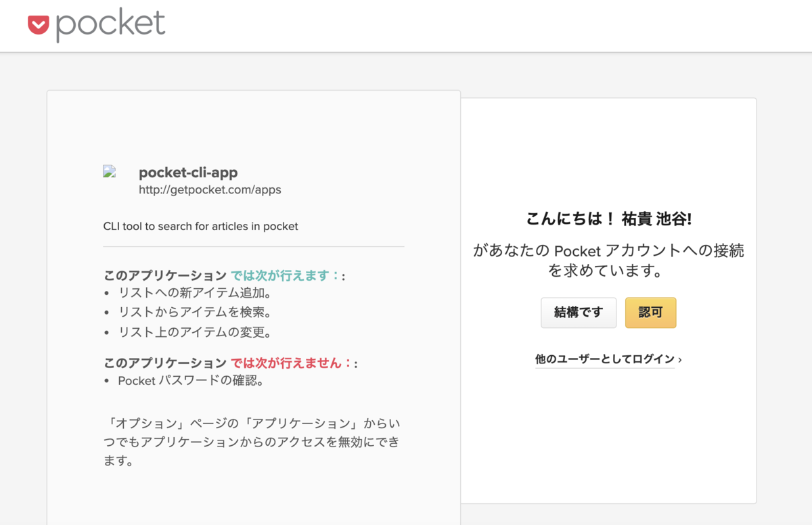Click 'Pocket パスワードの確認。' list item
The width and height of the screenshot is (812, 525).
click(191, 380)
